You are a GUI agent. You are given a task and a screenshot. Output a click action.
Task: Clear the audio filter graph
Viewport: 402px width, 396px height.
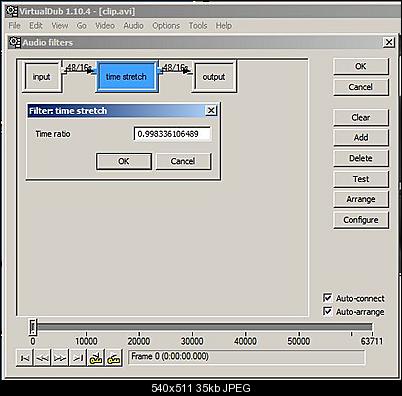coord(361,117)
